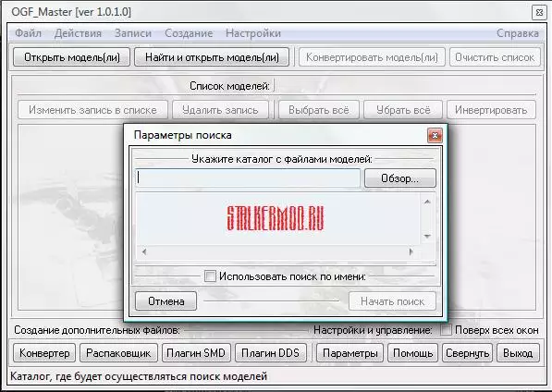552x392 pixels.
Task: Click Изменить запись в списке button
Action: tap(92, 110)
